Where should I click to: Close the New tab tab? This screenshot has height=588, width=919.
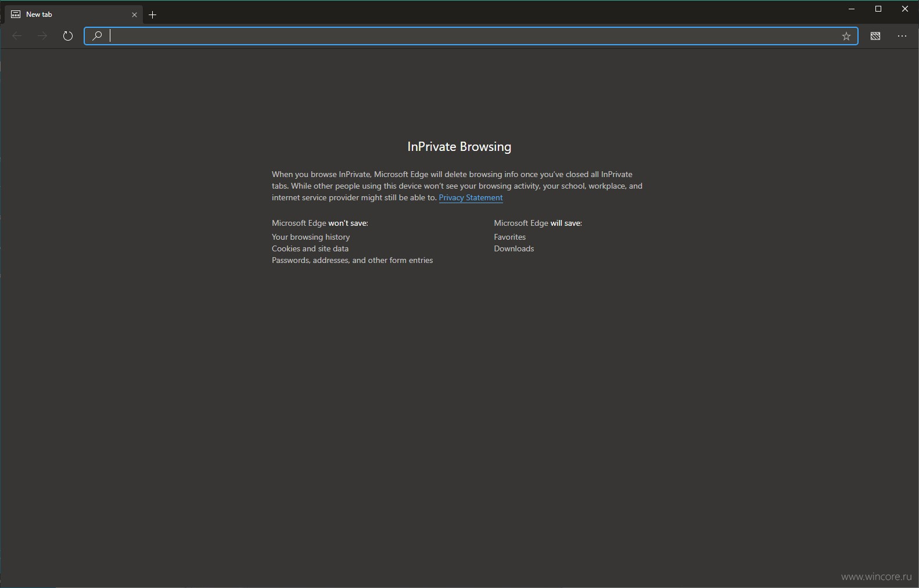(x=134, y=15)
